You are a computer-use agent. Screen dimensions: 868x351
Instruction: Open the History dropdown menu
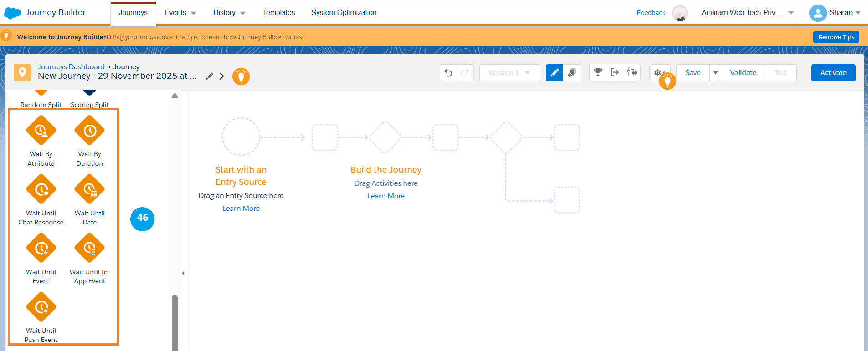[229, 13]
